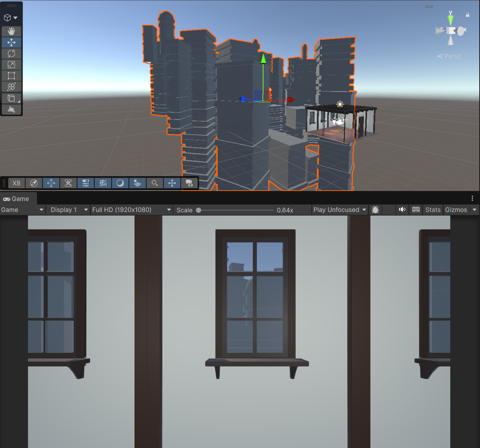The height and width of the screenshot is (448, 480).
Task: Click the XB button in scene toolbar
Action: coord(17,183)
